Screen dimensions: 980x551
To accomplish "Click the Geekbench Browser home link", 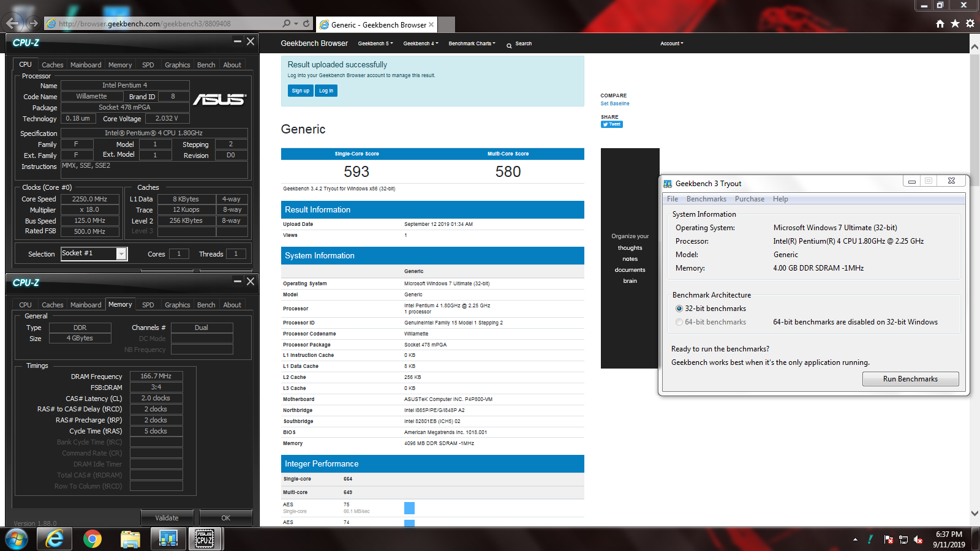I will (314, 43).
